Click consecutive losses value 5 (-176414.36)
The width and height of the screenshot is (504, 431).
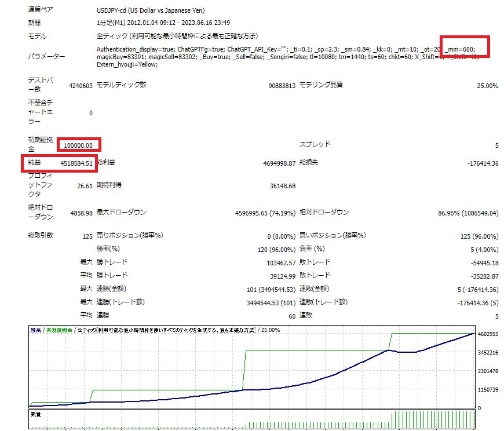478,290
